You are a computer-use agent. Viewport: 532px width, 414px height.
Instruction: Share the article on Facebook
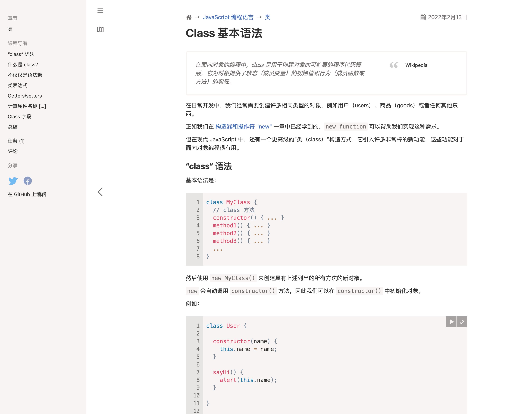coord(27,181)
